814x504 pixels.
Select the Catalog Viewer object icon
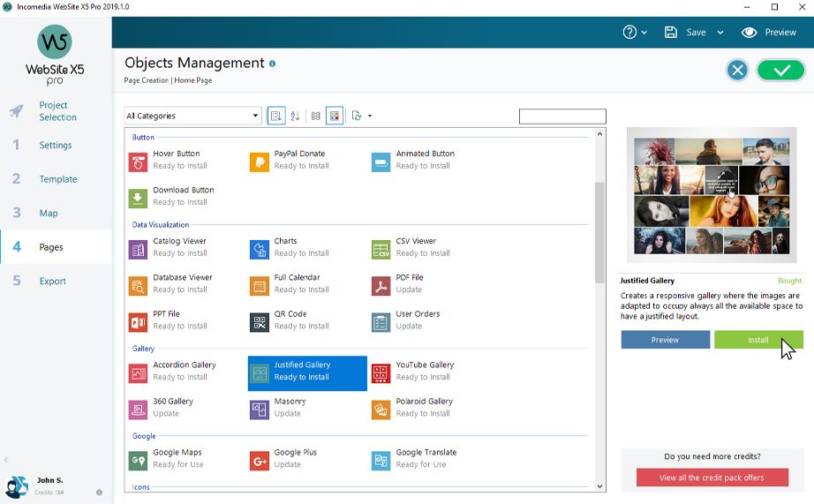138,250
